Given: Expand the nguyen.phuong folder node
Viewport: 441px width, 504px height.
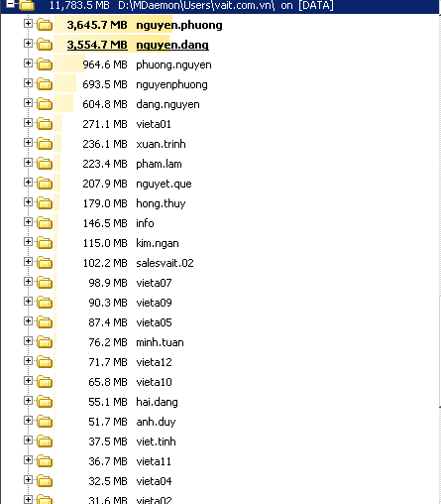Looking at the screenshot, I should pos(28,24).
